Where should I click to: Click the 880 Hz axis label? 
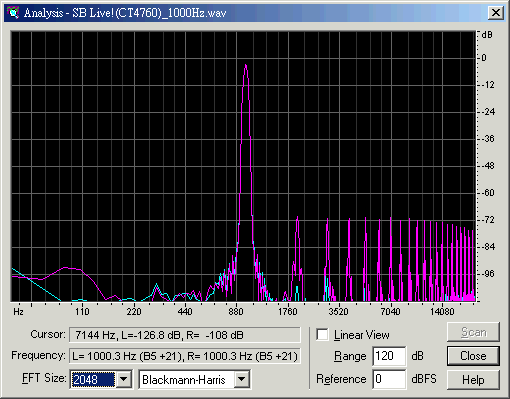click(236, 312)
